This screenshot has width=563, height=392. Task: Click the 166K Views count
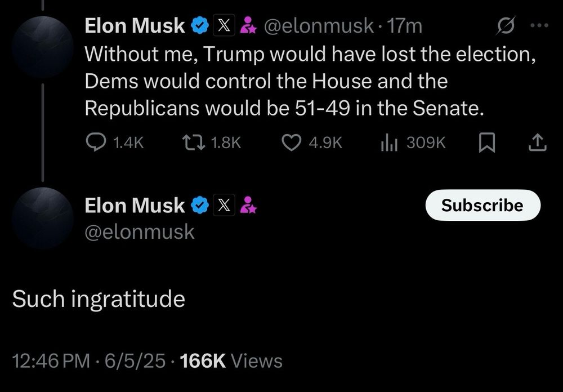[x=231, y=360]
